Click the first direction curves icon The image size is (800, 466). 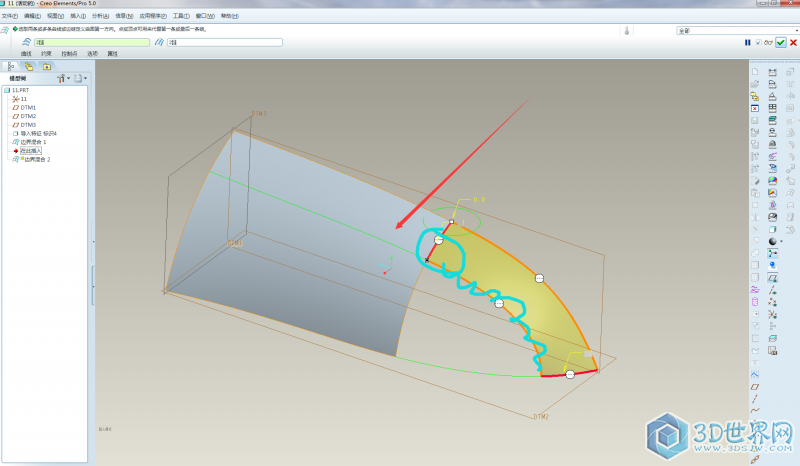[x=27, y=42]
